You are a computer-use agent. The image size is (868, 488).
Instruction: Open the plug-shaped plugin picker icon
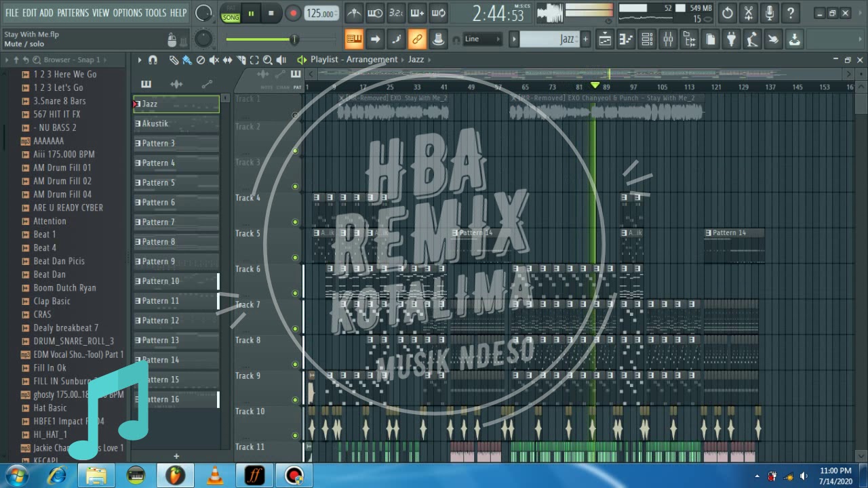pyautogui.click(x=731, y=39)
